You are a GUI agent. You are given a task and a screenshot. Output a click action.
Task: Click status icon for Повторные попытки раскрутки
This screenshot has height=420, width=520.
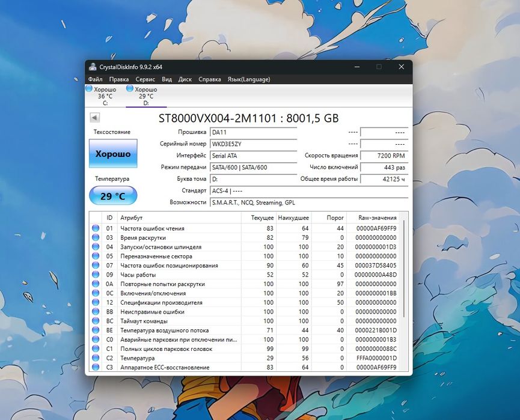coord(96,284)
